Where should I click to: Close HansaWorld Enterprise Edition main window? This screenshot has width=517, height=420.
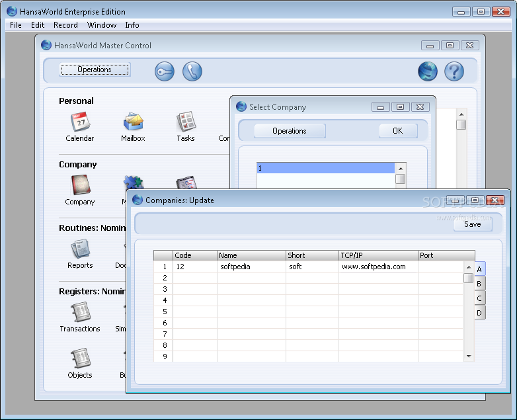[x=501, y=11]
